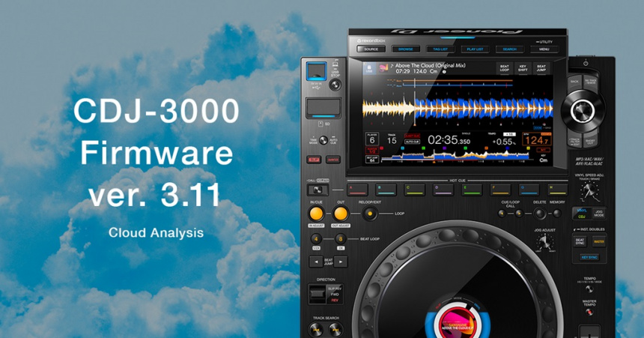This screenshot has height=338, width=644.
Task: Push the TRACK SEARCH previous button
Action: [x=316, y=330]
